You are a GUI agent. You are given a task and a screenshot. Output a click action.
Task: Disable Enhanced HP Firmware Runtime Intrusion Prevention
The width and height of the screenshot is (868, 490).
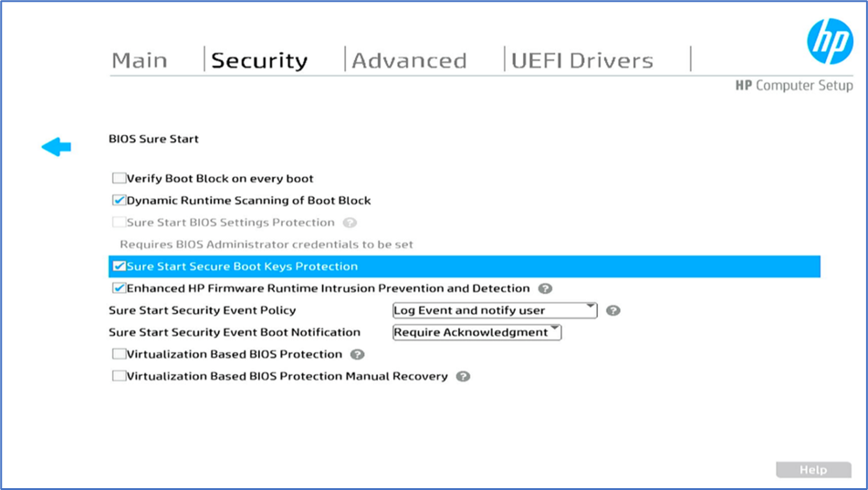pyautogui.click(x=120, y=288)
